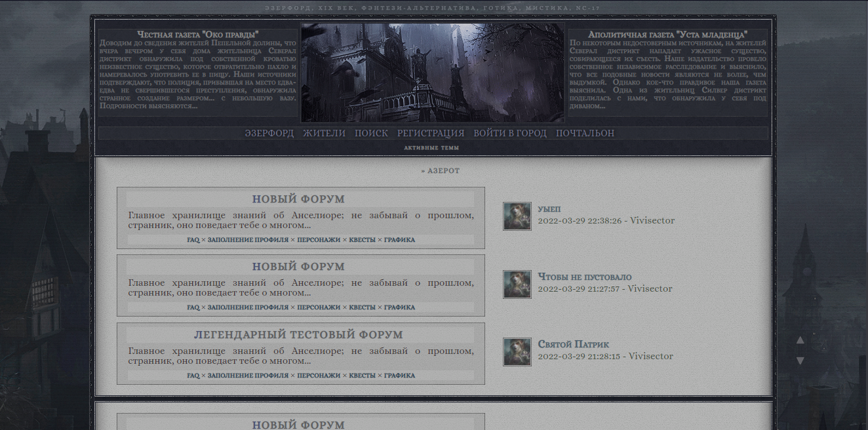Viewport: 868px width, 430px height.
Task: Open ПЕРСОНАЖИ under Легендарный тестовый форум
Action: 319,376
